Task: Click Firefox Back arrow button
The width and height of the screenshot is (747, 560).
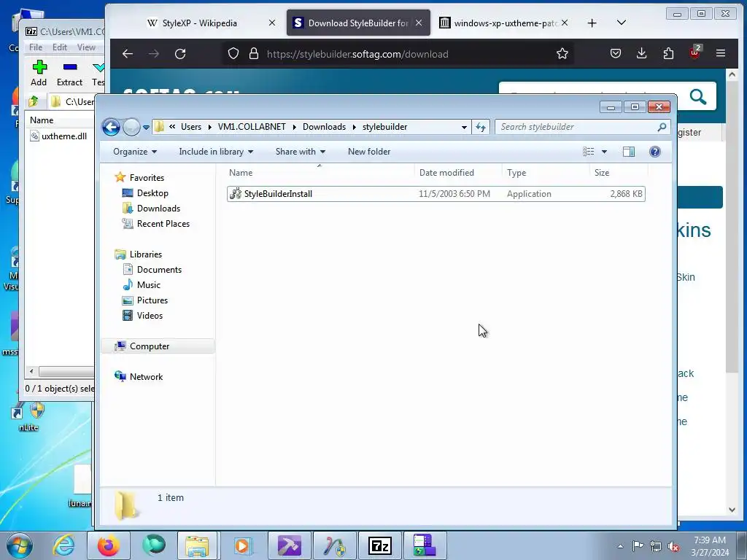Action: [x=127, y=54]
